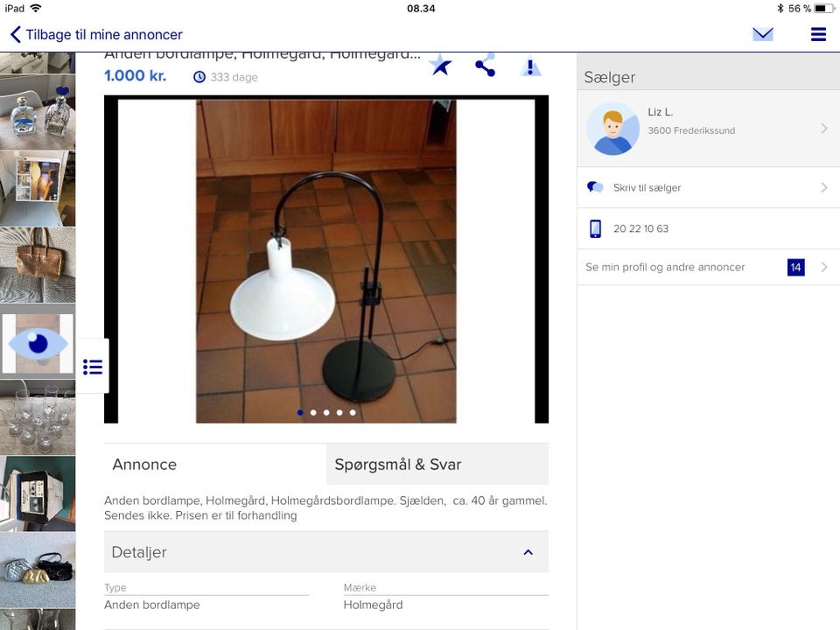Click the chat bubble icon by Skriv til sælger
Image resolution: width=840 pixels, height=630 pixels.
(595, 187)
